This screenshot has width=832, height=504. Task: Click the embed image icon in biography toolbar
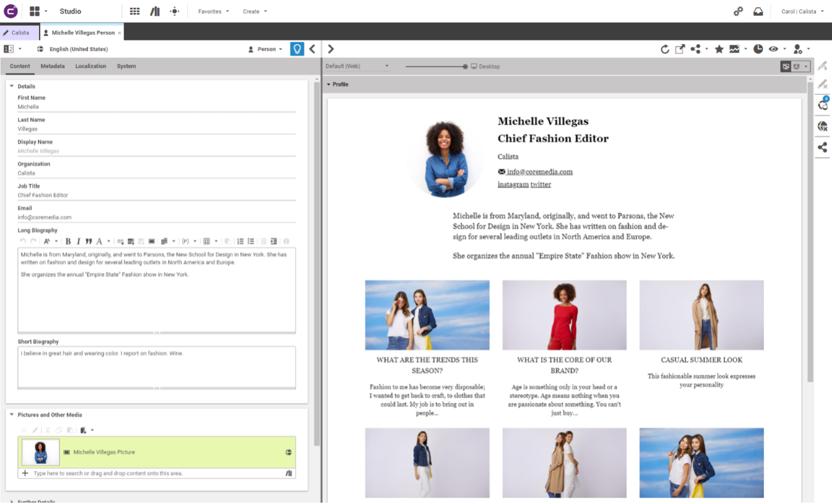pos(151,241)
